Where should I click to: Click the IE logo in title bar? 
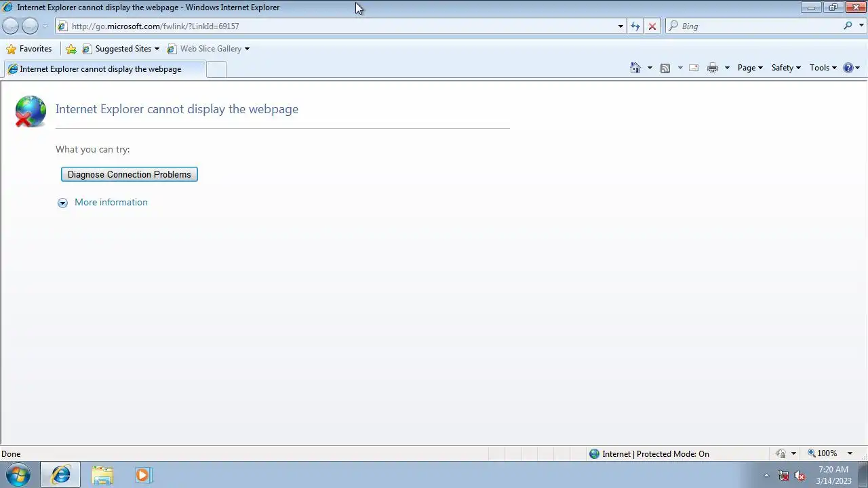[7, 7]
